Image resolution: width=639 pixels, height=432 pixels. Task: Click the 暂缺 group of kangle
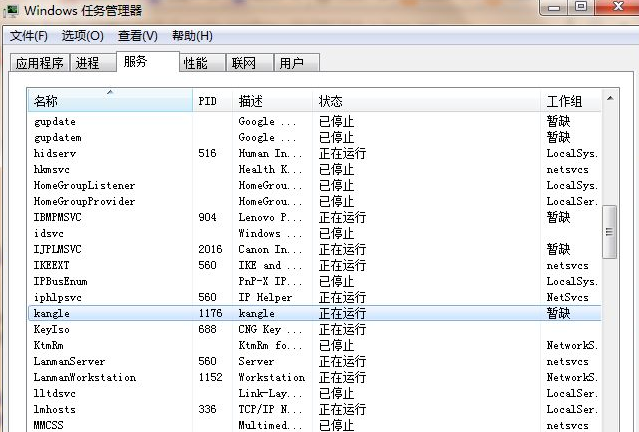click(x=558, y=313)
